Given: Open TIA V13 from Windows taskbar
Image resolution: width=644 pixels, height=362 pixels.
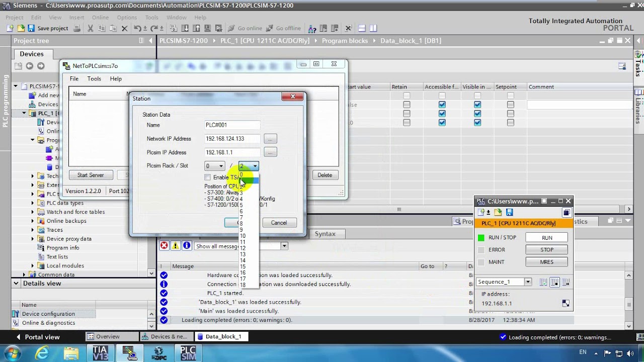Looking at the screenshot, I should tap(101, 353).
